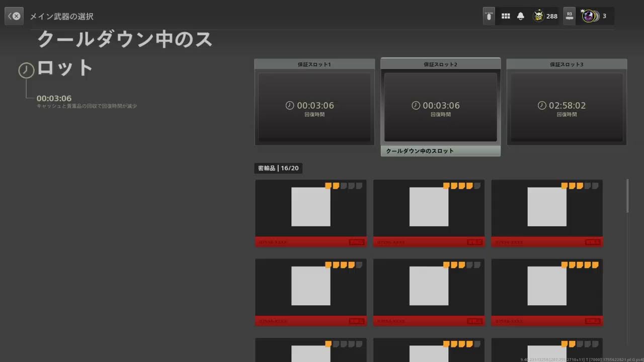Image resolution: width=644 pixels, height=362 pixels.
Task: Select the 保証スロット1 slot card
Action: [314, 102]
